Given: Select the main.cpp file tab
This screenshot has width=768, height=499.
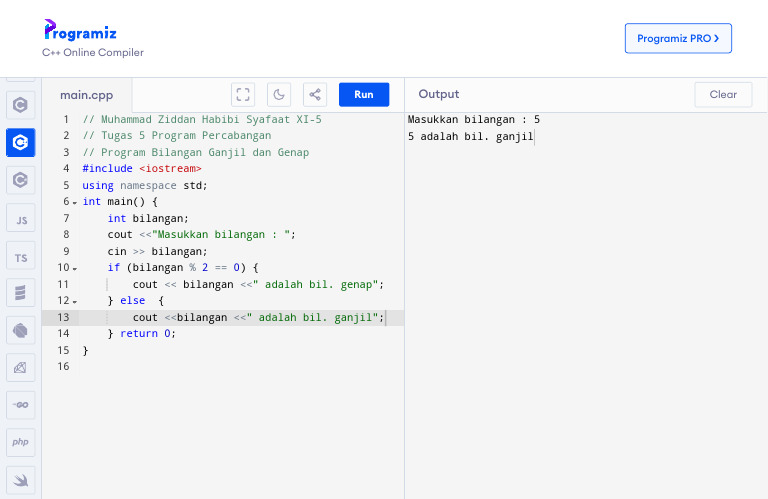Looking at the screenshot, I should point(86,95).
